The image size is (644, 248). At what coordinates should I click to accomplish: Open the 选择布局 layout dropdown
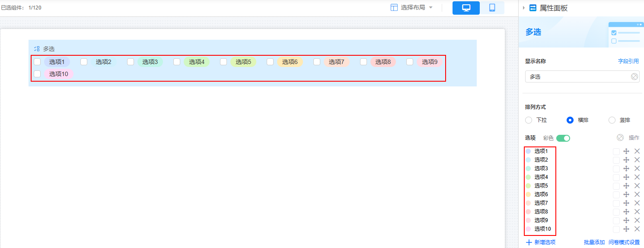pyautogui.click(x=411, y=7)
